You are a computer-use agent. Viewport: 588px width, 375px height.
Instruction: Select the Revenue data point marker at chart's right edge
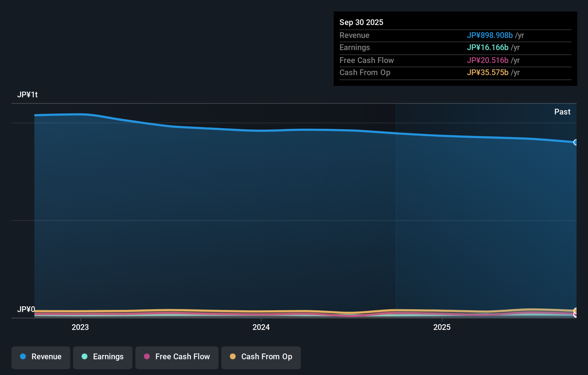(576, 142)
